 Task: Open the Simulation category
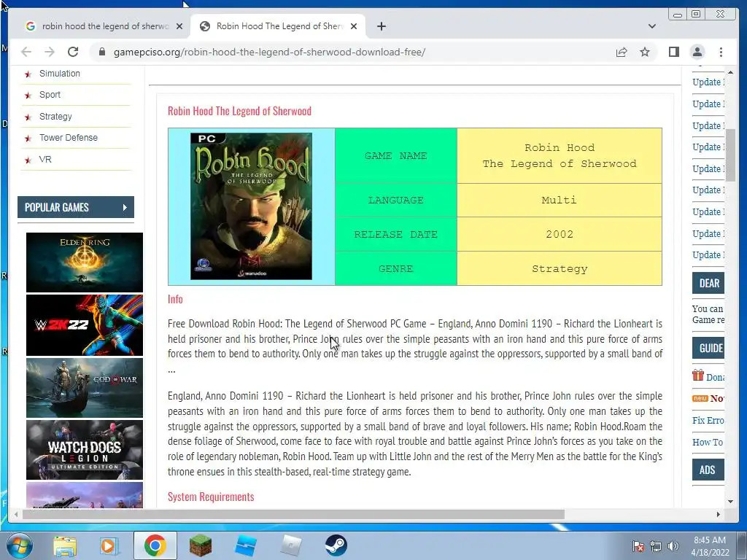60,74
